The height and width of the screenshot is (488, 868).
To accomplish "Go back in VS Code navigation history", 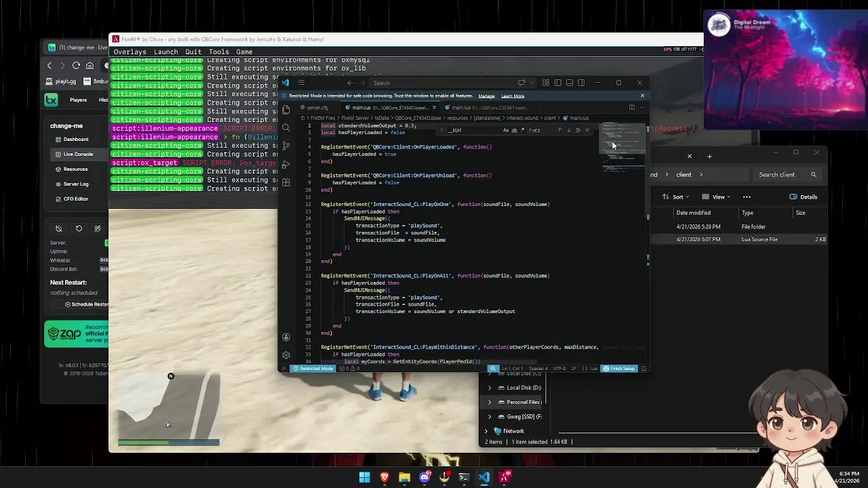I will click(x=350, y=83).
